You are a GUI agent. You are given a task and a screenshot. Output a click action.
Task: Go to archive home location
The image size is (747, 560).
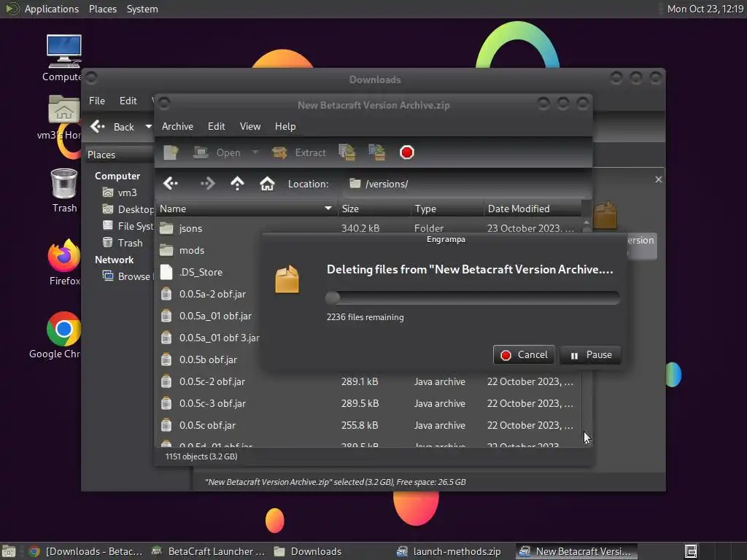[267, 183]
